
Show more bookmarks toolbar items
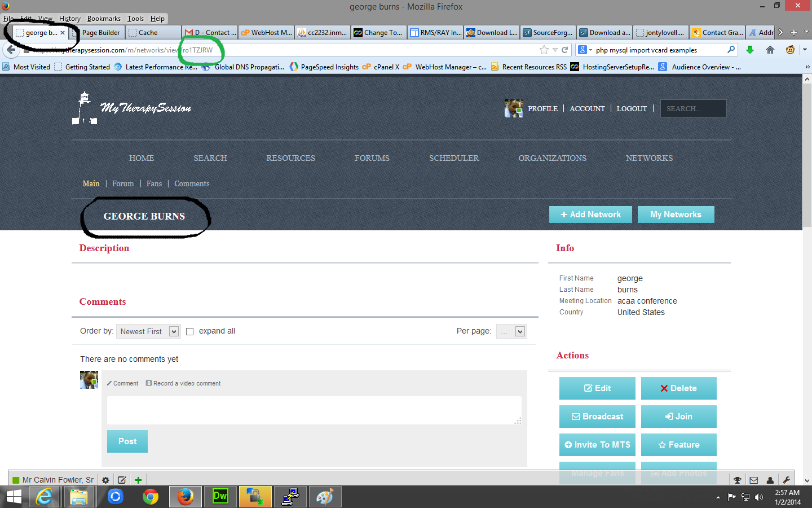(x=807, y=67)
